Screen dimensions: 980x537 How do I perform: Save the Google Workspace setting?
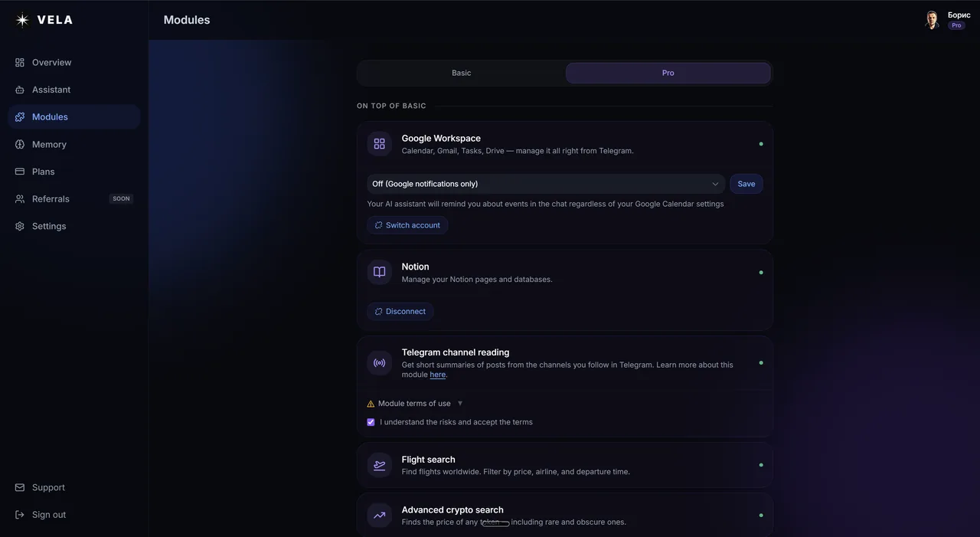click(x=746, y=184)
